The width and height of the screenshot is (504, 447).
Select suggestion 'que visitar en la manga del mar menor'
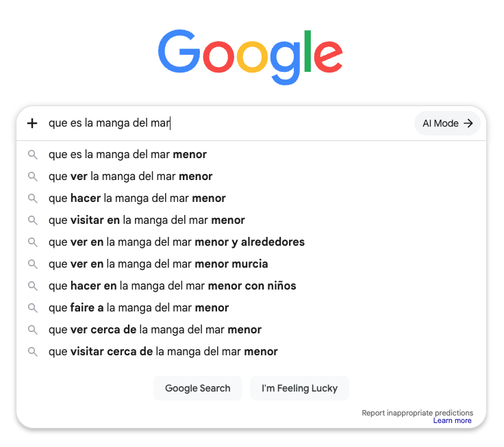[251, 220]
